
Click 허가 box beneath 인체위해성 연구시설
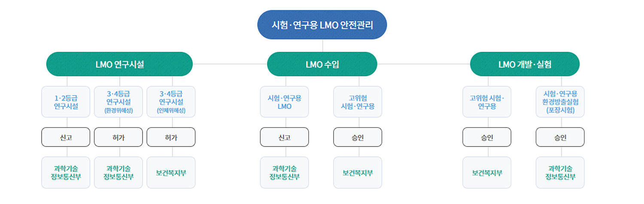click(171, 137)
